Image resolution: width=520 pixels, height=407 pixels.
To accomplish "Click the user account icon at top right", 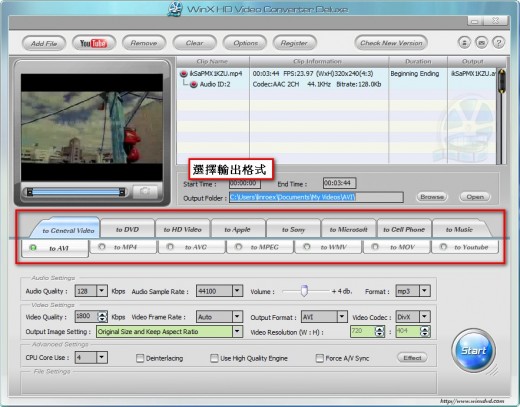I will tap(464, 43).
